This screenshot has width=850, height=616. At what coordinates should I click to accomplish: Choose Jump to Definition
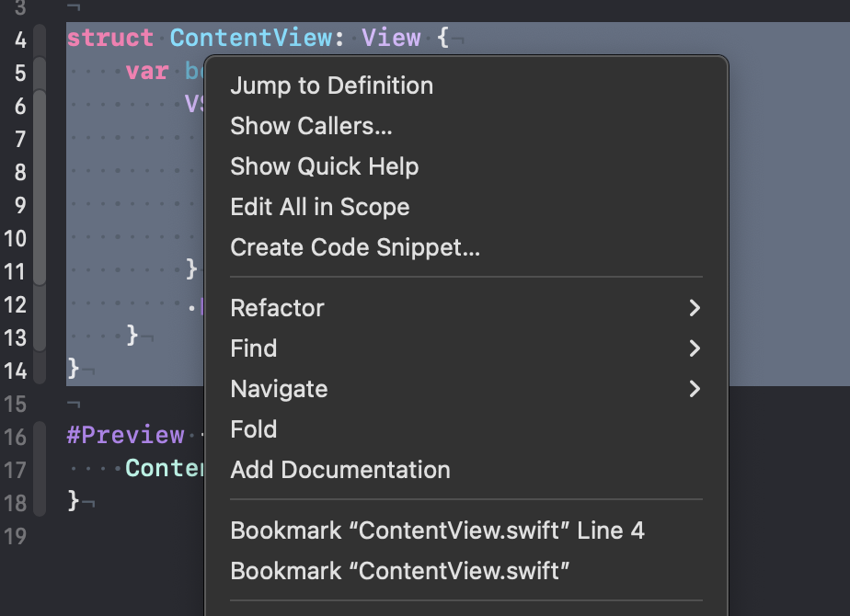click(x=331, y=86)
